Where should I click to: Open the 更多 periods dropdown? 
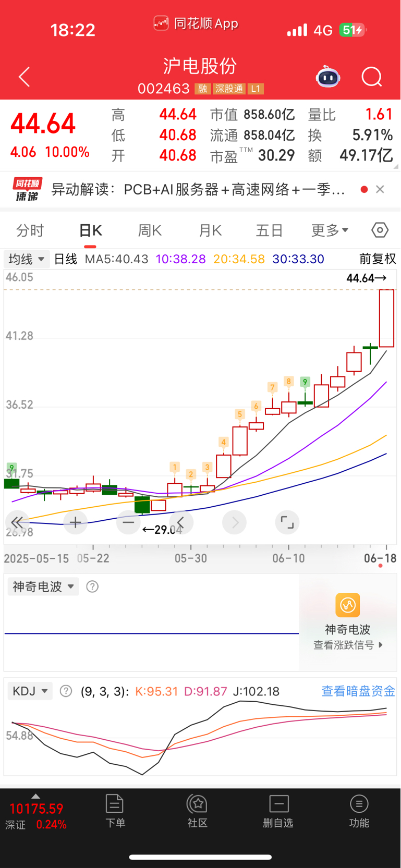click(330, 230)
